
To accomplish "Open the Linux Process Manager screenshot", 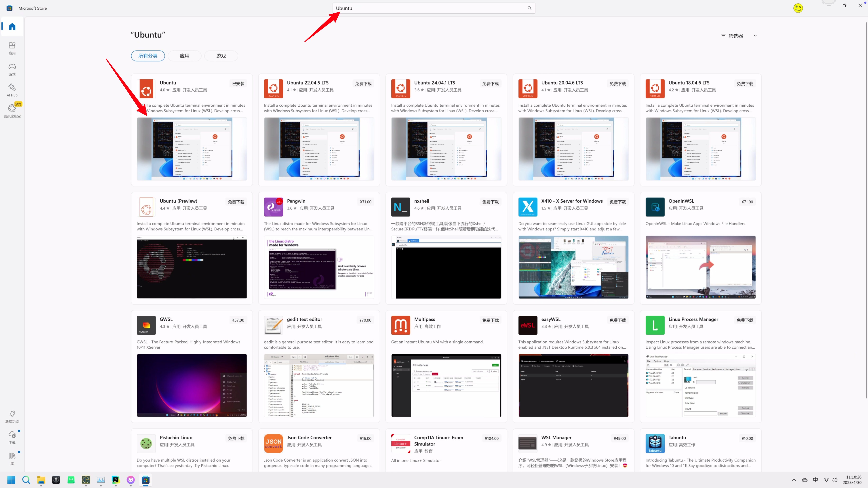I will click(701, 385).
